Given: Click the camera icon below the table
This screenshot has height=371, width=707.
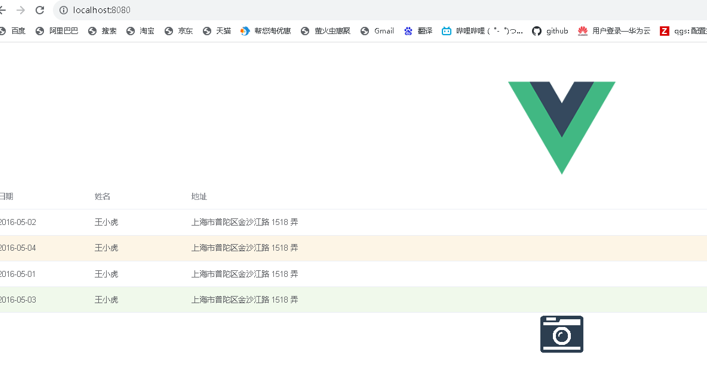Looking at the screenshot, I should [562, 334].
